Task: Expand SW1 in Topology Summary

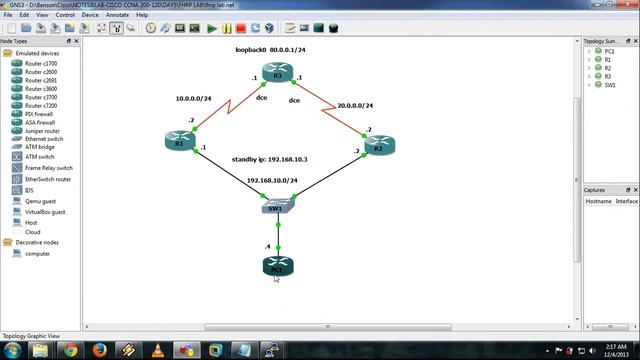Action: click(x=589, y=85)
